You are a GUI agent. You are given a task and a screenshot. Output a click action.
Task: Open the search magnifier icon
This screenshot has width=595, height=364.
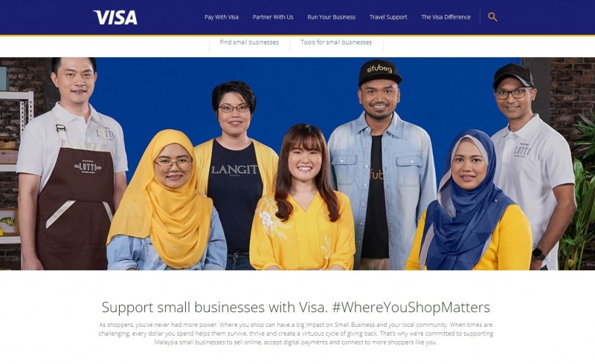492,17
